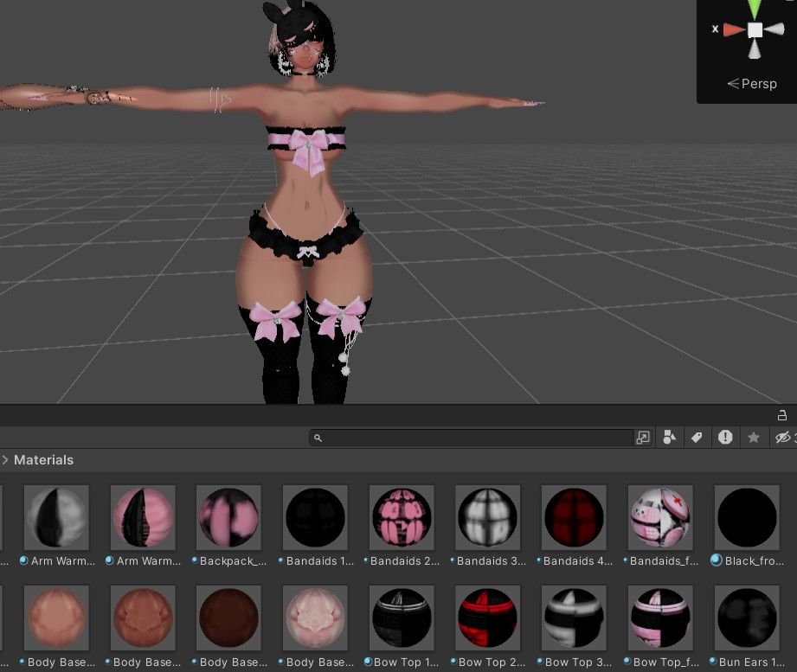Select the Bandaids 1 material thumbnail

tap(315, 517)
